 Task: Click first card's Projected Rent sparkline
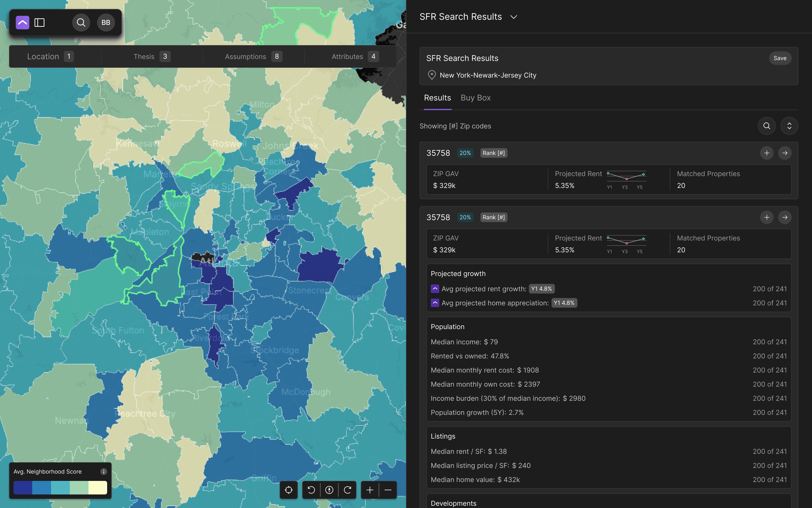[626, 176]
